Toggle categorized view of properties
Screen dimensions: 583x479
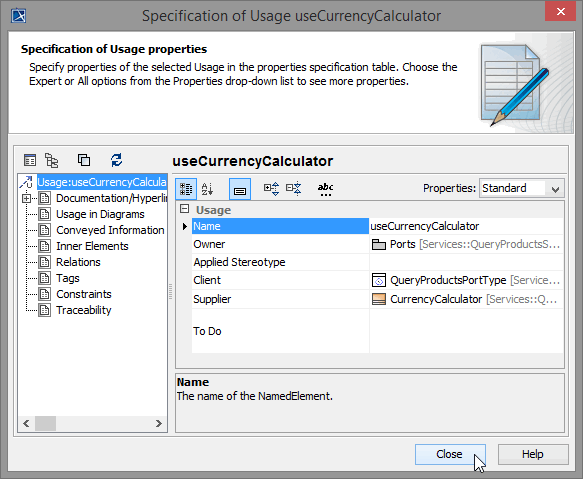coord(186,189)
